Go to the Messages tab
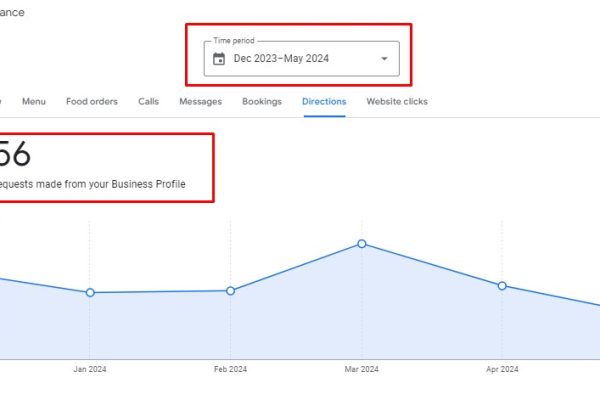The width and height of the screenshot is (600, 400). click(x=200, y=101)
